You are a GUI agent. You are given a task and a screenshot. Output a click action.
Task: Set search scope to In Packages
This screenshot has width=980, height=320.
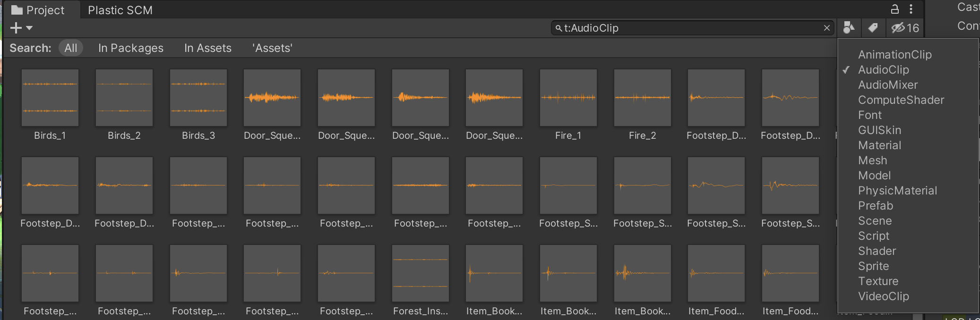pos(130,48)
